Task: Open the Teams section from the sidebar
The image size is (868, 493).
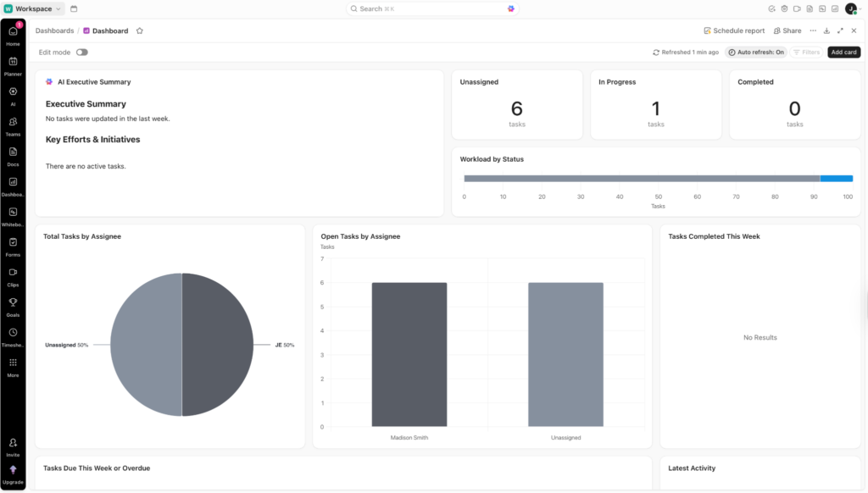Action: [x=12, y=121]
